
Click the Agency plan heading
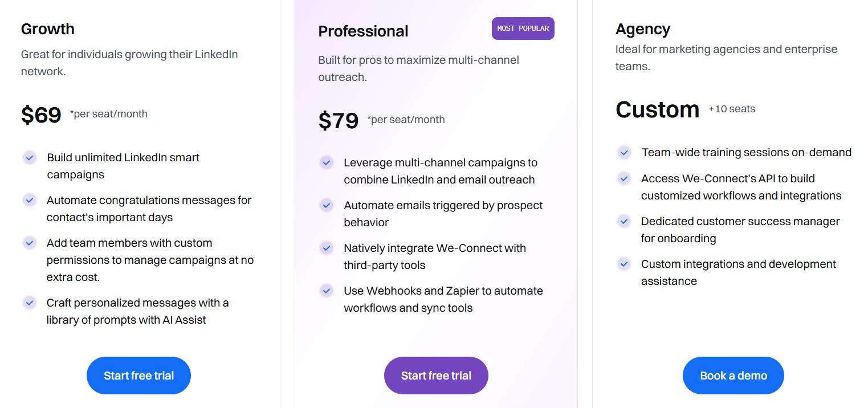point(643,28)
